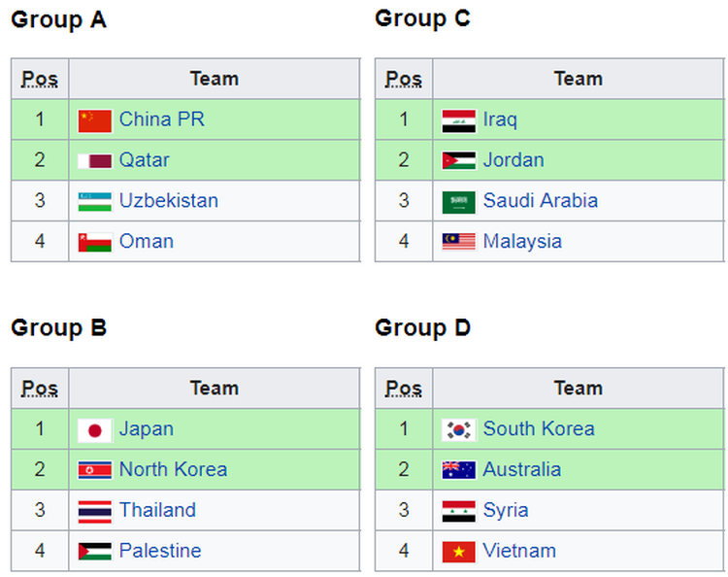The width and height of the screenshot is (728, 577).
Task: Click the Vietnam flag icon
Action: click(458, 552)
